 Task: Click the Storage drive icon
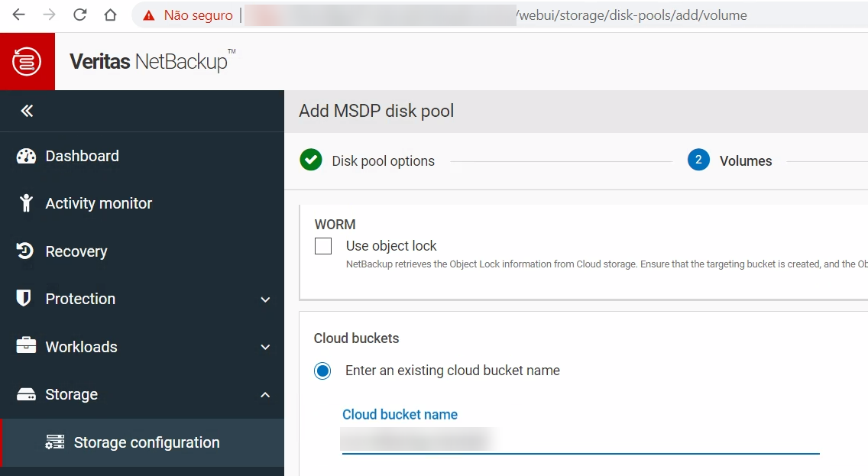(26, 394)
